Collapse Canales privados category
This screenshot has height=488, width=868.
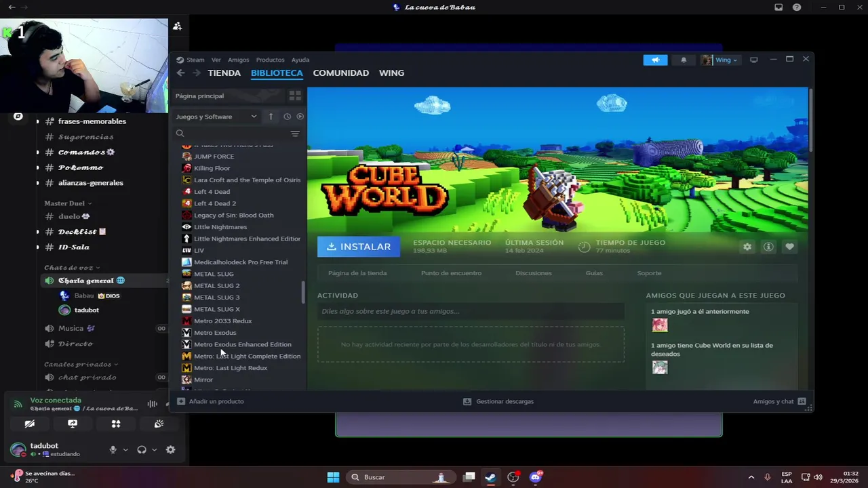tap(81, 365)
